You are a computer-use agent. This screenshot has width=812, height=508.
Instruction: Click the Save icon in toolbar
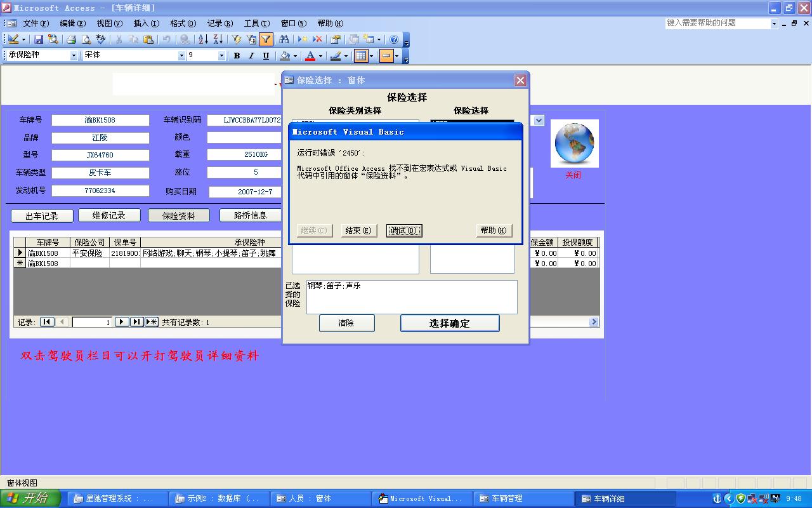39,39
